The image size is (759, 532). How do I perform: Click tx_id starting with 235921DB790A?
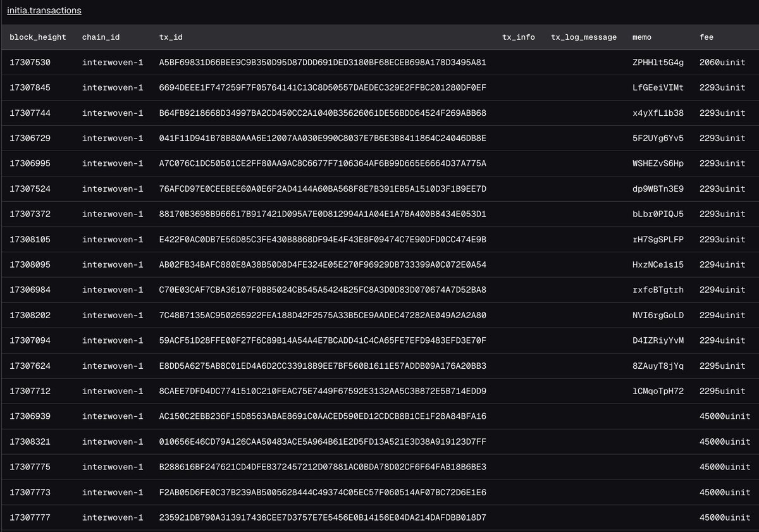323,518
